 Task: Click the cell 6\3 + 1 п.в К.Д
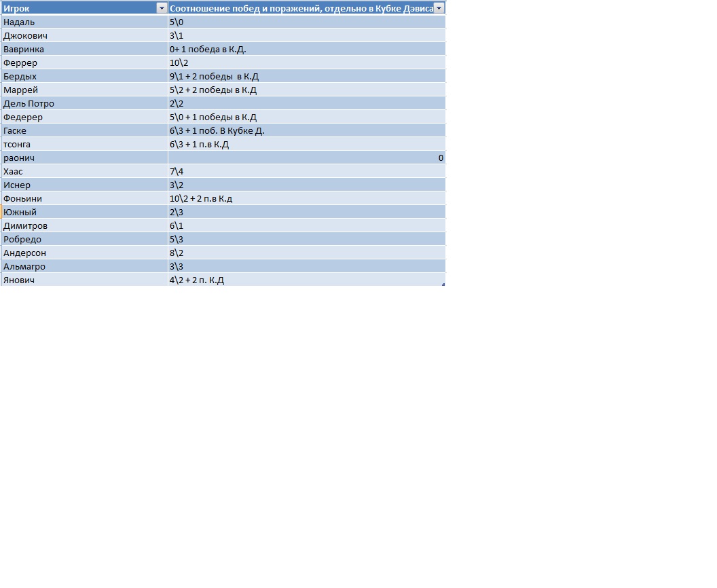pyautogui.click(x=306, y=144)
